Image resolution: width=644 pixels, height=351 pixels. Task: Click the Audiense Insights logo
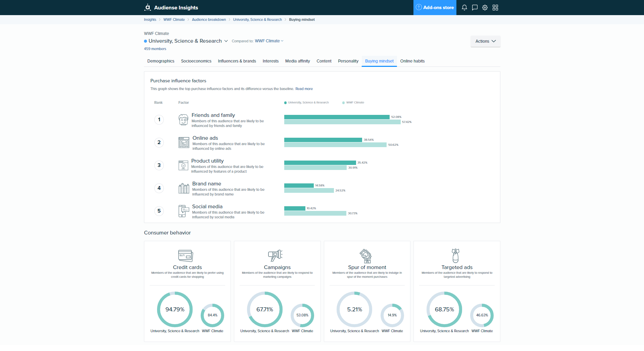tap(171, 7)
